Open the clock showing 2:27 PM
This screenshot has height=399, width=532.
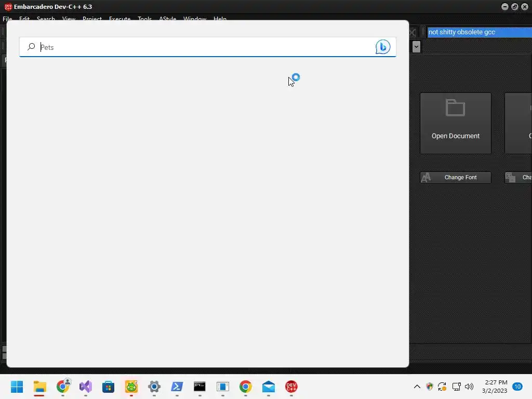click(495, 387)
